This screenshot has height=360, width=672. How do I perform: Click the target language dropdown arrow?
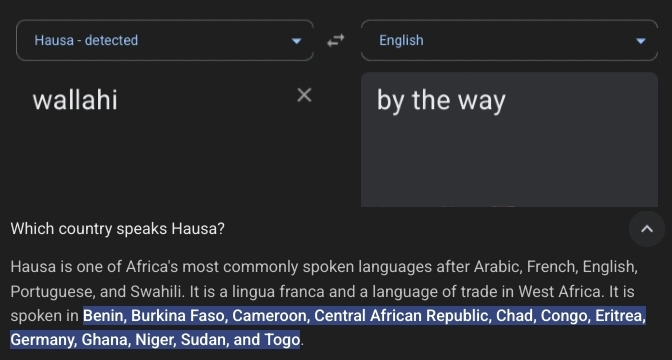(x=641, y=41)
